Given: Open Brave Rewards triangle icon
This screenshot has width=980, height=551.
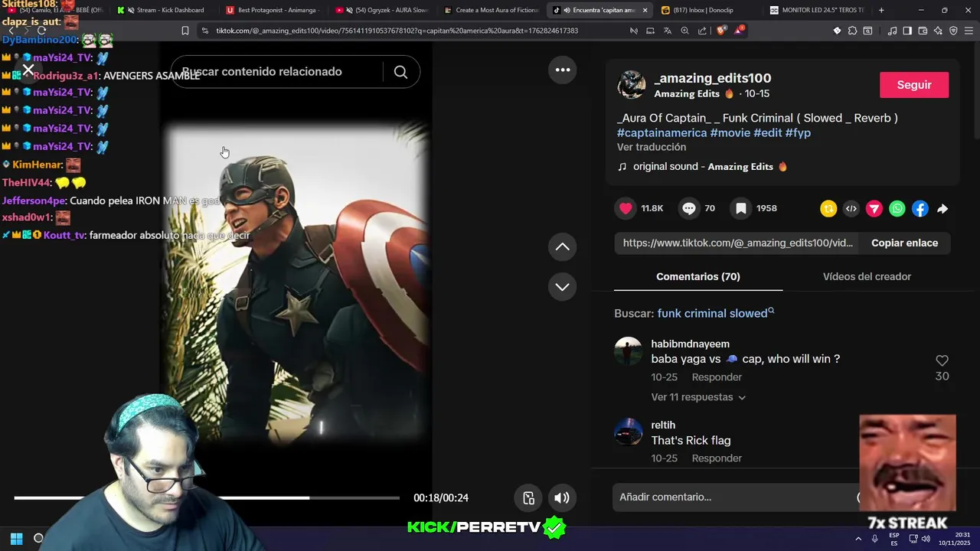Looking at the screenshot, I should (x=739, y=31).
